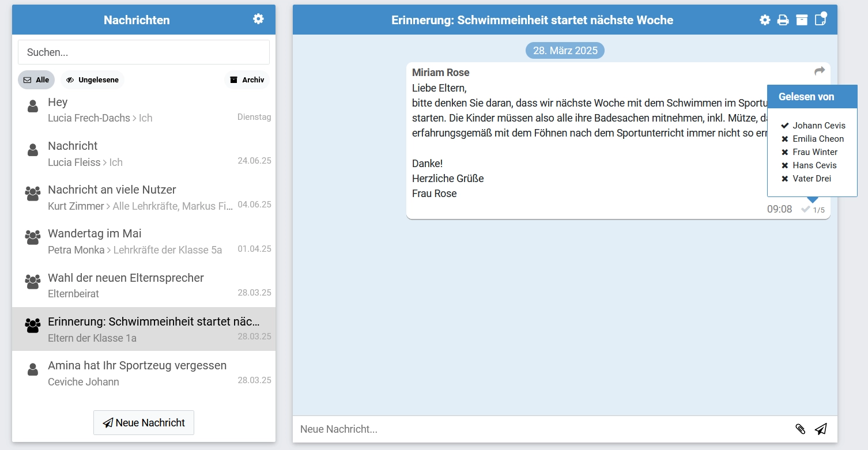Select Johann Cevis in Gelesen von list

pos(818,125)
